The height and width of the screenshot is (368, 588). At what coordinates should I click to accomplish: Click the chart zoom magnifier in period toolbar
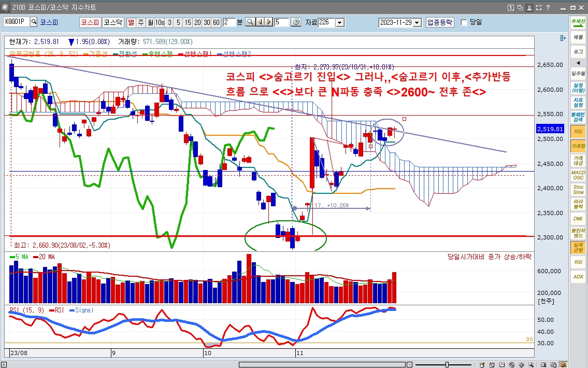coord(250,22)
